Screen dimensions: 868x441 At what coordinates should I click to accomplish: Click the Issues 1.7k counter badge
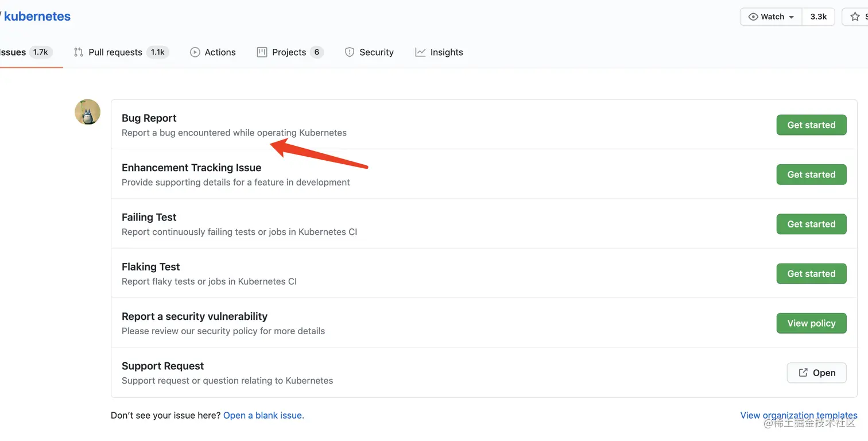pyautogui.click(x=41, y=52)
